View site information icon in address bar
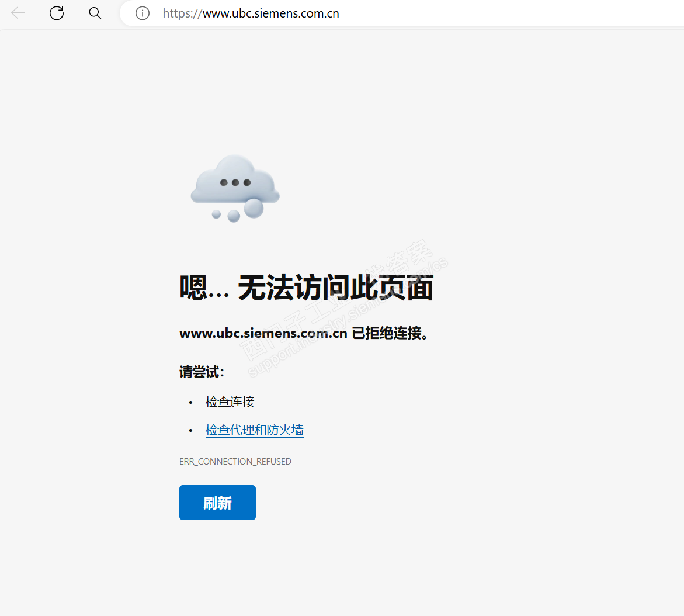 coord(142,13)
